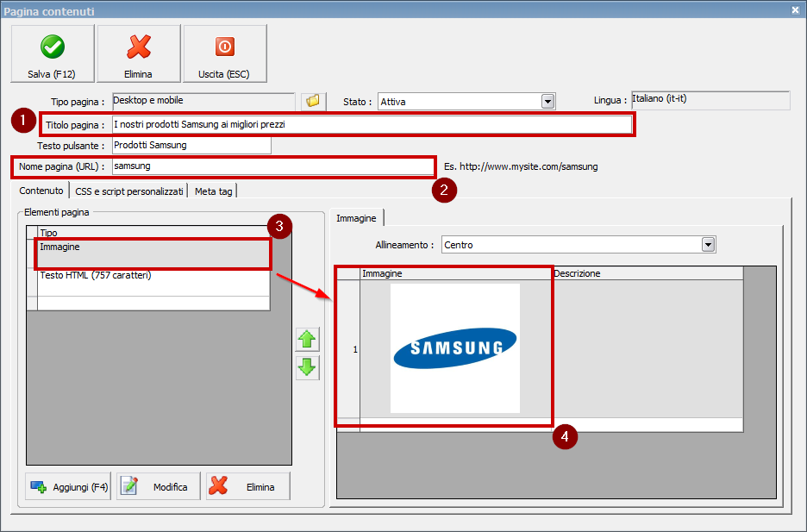Click the Samsung logo thumbnail

pyautogui.click(x=455, y=348)
